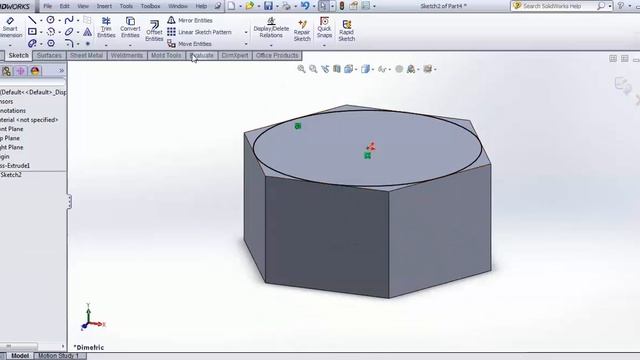Select the Ellipse sketch tool
This screenshot has height=360, width=640.
pyautogui.click(x=69, y=31)
